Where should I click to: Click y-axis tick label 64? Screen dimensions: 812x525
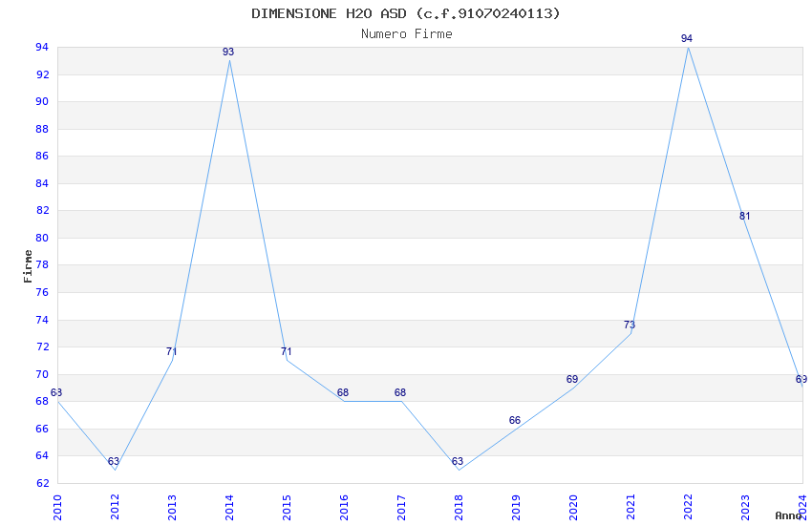point(42,455)
